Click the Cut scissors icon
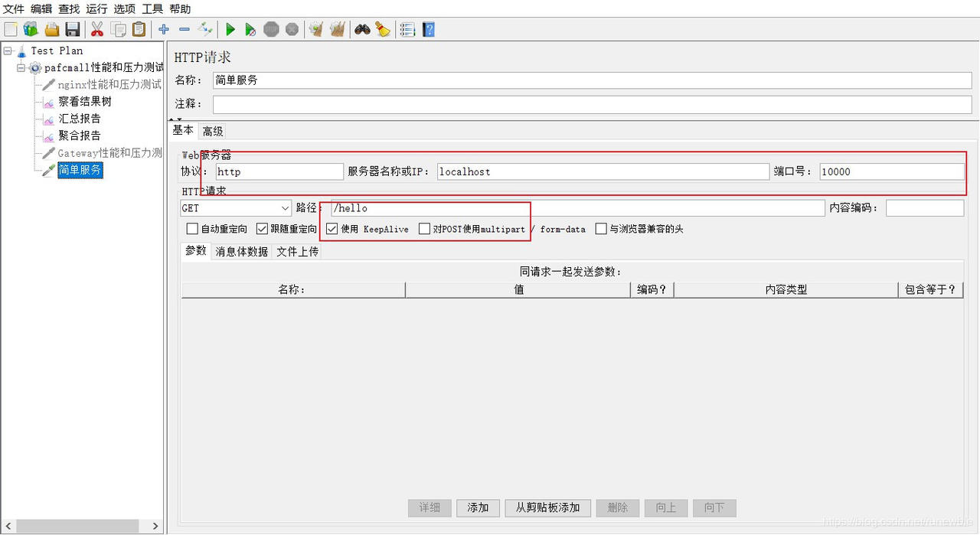The height and width of the screenshot is (535, 980). coord(97,29)
